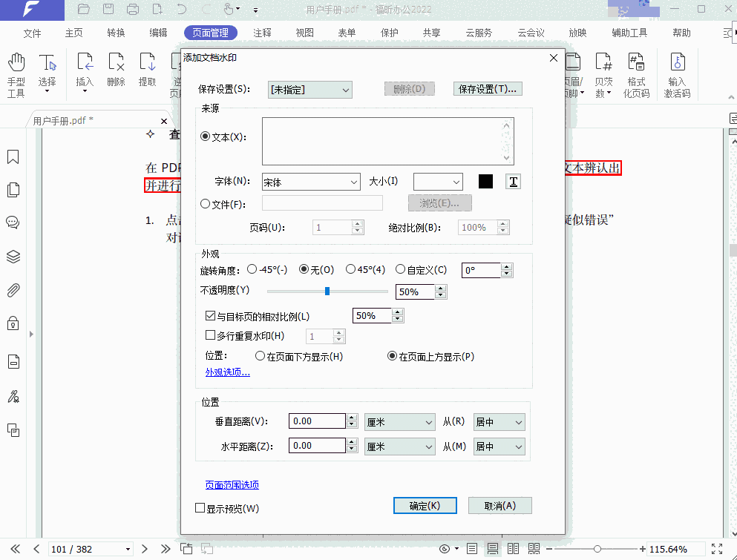The height and width of the screenshot is (560, 737).
Task: Open the bookmarks panel in sidebar
Action: point(13,157)
